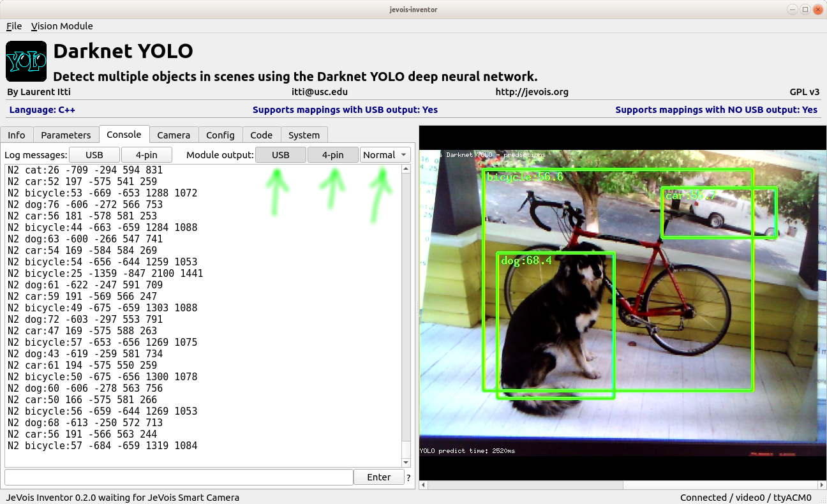
Task: Open the Vision Module menu
Action: [x=62, y=26]
